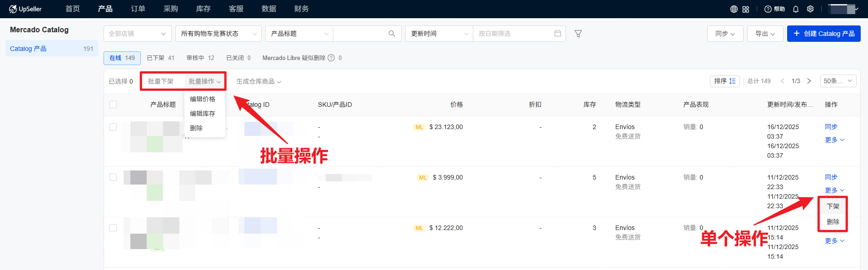868x270 pixels.
Task: Select the $ 3.999,00 product row checkbox
Action: coord(113,177)
